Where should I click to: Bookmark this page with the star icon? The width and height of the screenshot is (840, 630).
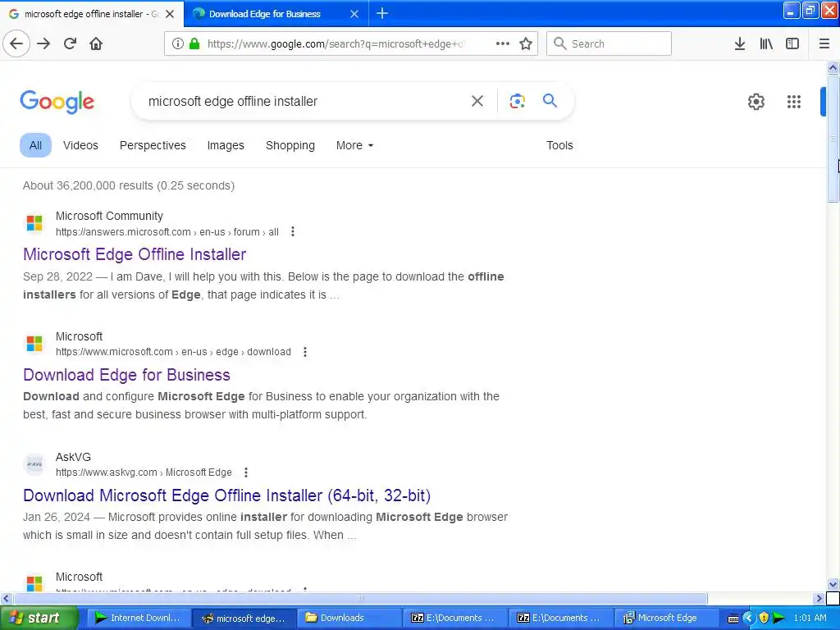(526, 43)
